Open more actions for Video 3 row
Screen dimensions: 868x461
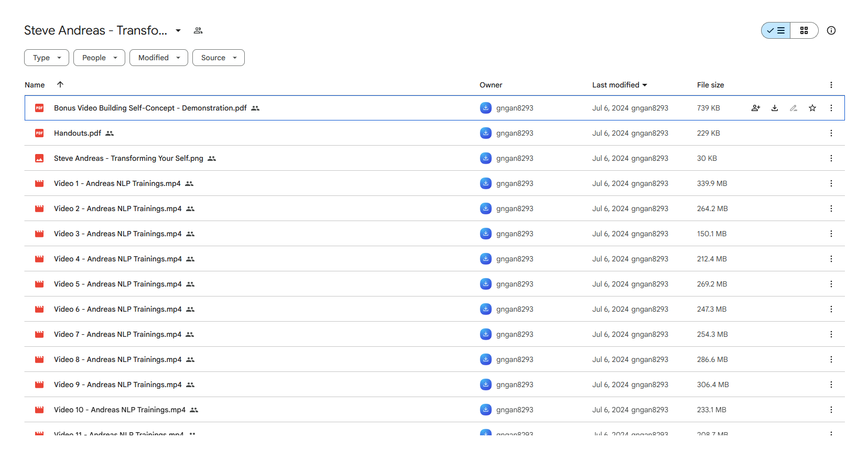point(831,234)
